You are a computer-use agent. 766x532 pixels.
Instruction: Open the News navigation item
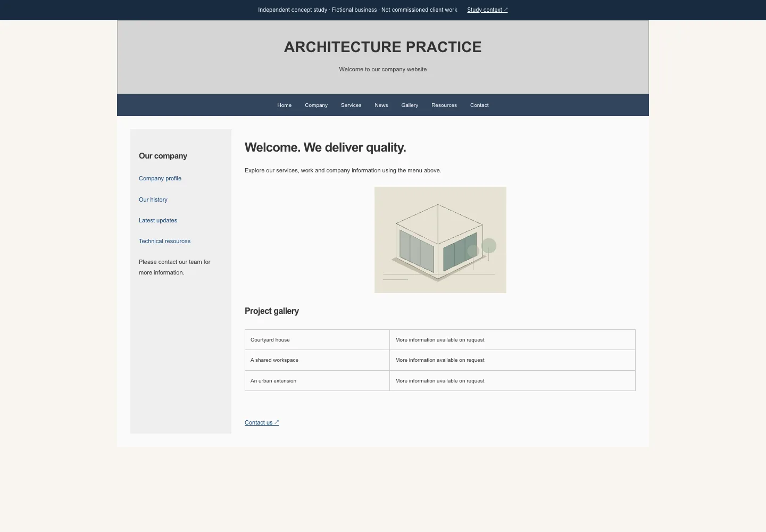click(381, 105)
